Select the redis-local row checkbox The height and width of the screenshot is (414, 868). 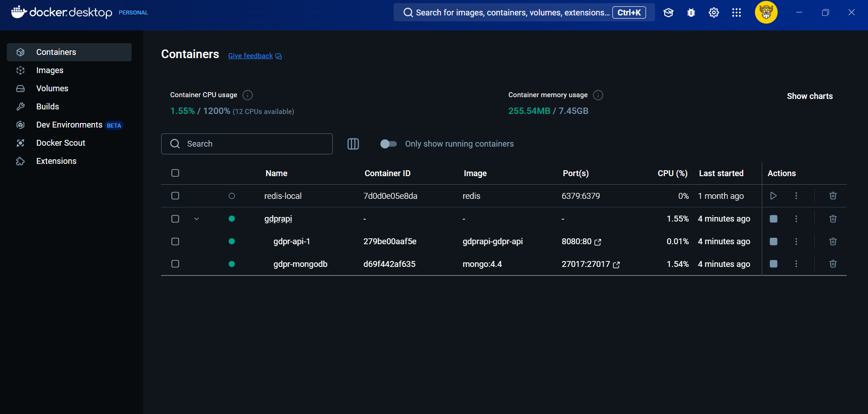pyautogui.click(x=175, y=196)
